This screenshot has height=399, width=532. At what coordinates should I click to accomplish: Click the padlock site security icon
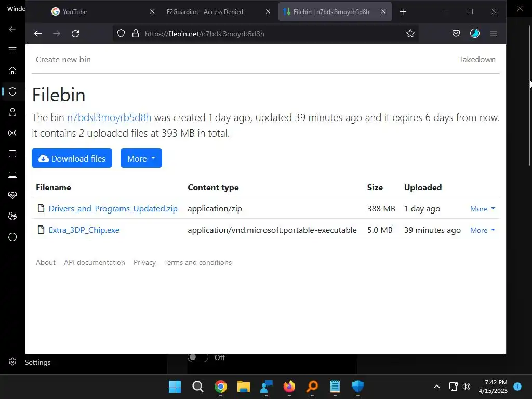click(x=136, y=34)
